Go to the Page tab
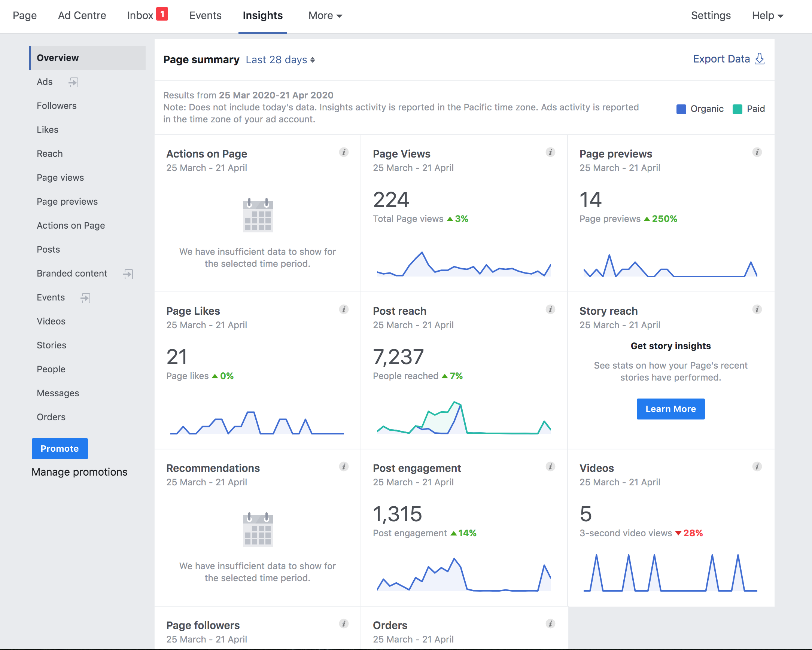812x650 pixels. (x=24, y=15)
